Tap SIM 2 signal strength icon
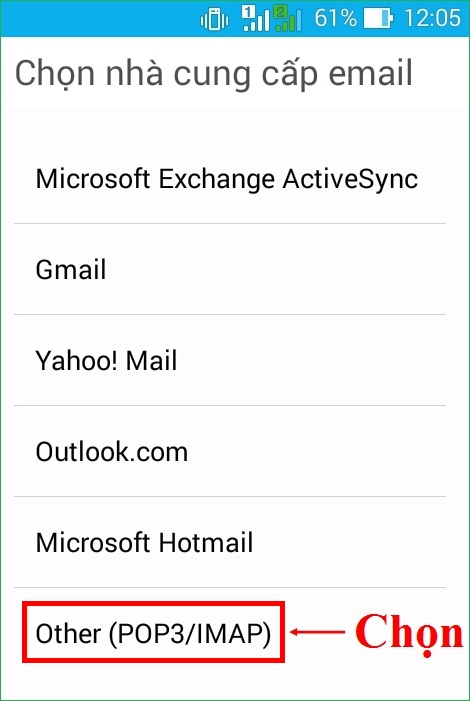 click(x=288, y=19)
